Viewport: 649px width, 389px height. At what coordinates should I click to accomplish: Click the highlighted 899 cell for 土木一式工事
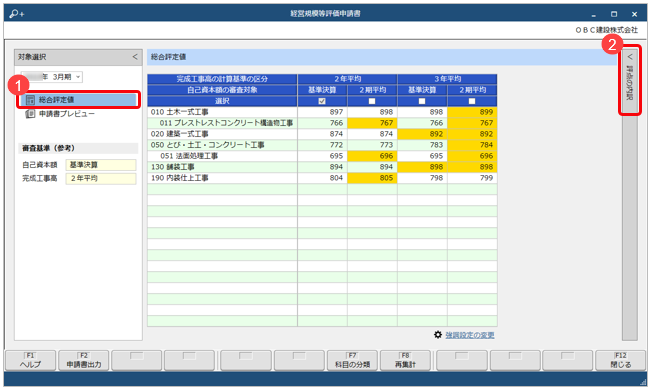coord(472,112)
